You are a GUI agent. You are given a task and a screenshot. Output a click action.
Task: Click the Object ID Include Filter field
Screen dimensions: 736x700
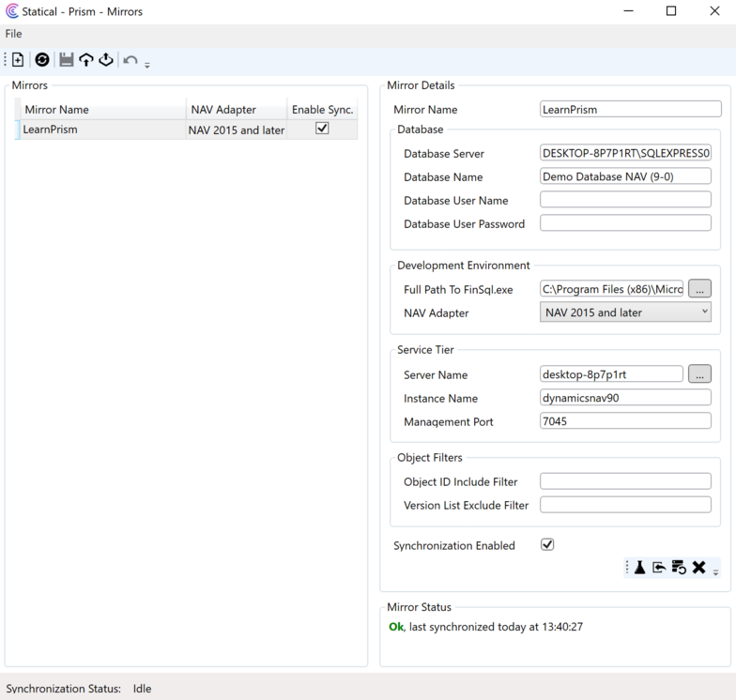625,480
